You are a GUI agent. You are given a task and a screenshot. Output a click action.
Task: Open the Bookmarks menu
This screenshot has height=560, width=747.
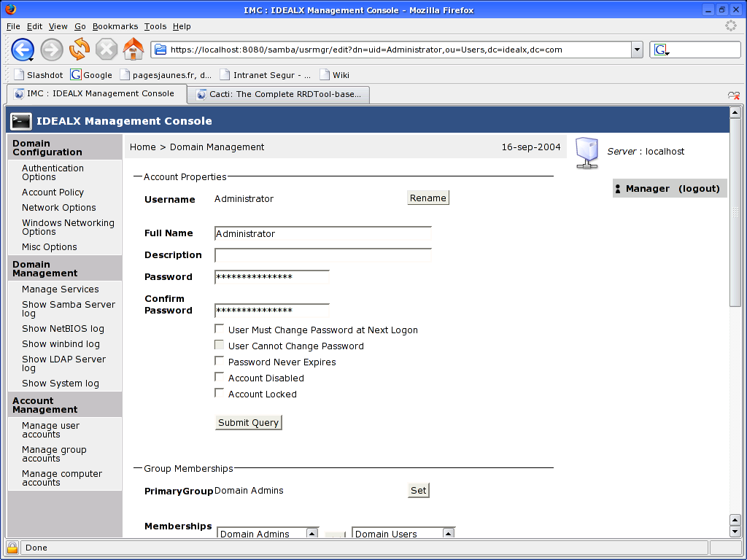(x=115, y=26)
